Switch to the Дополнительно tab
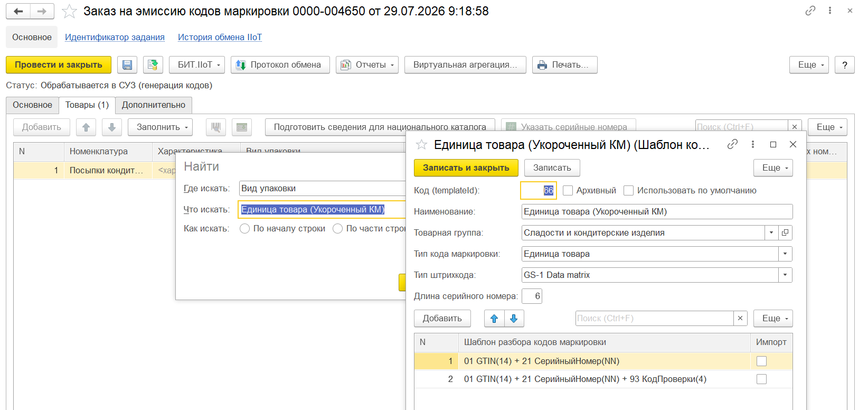 (154, 105)
